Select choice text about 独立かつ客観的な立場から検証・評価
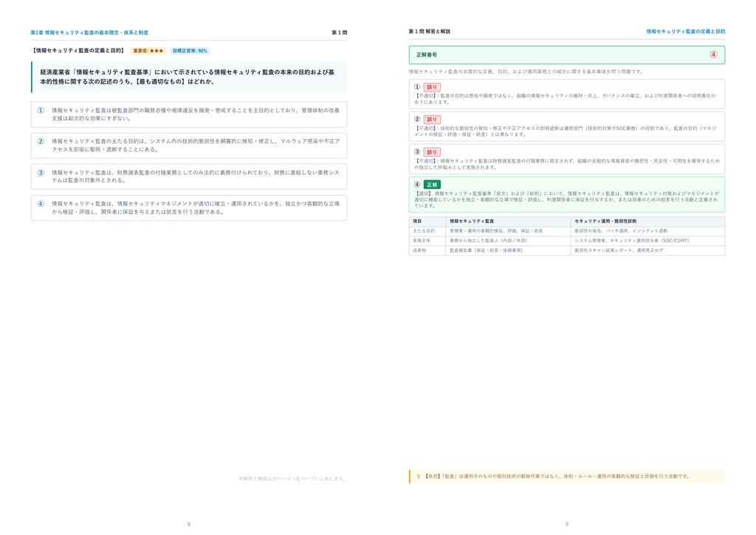 tap(195, 208)
